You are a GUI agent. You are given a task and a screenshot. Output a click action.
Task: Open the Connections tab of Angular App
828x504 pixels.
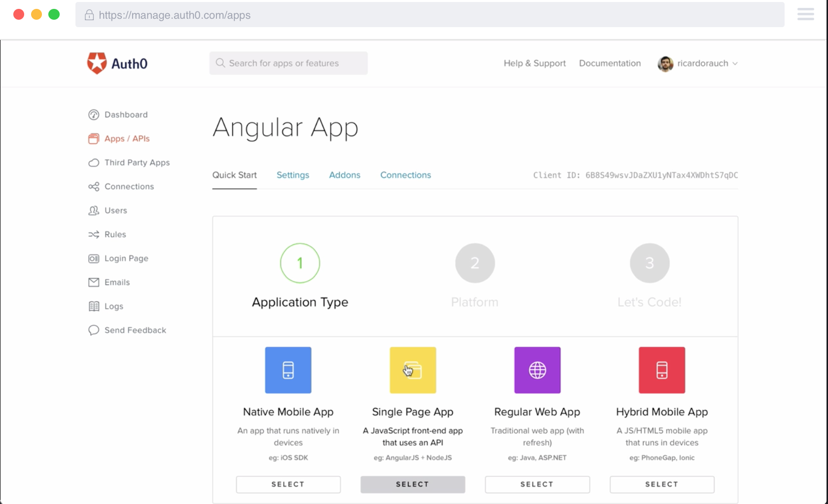405,175
